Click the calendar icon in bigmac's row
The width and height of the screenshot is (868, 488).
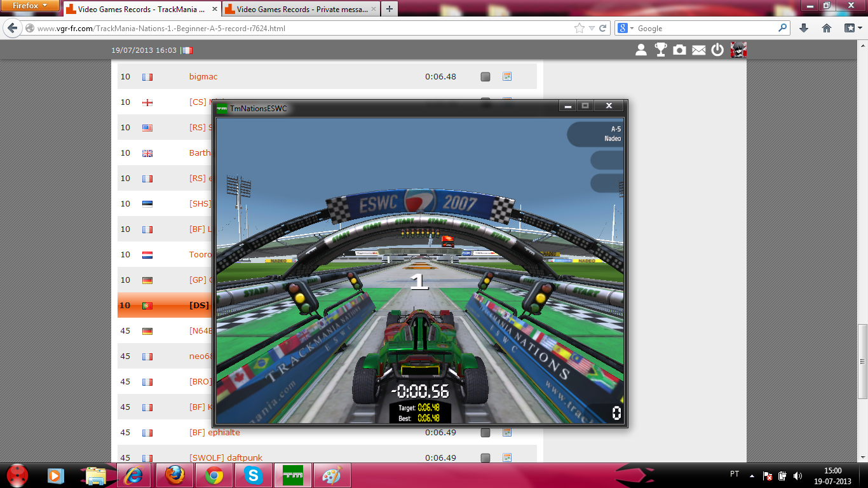pos(507,76)
